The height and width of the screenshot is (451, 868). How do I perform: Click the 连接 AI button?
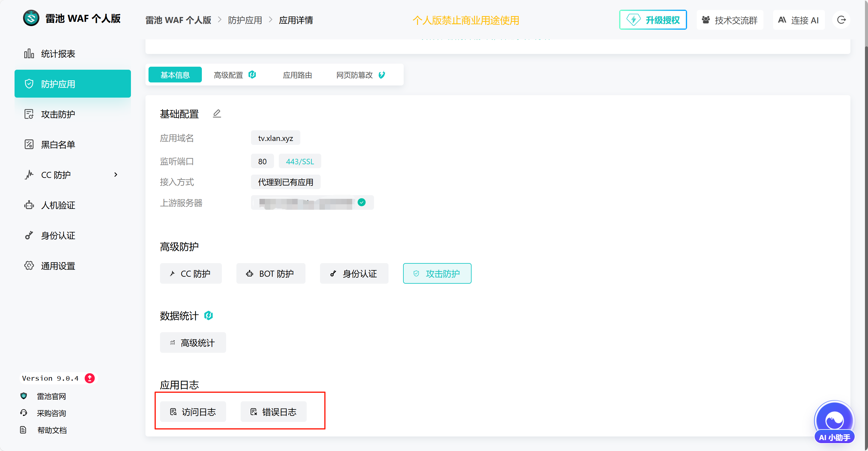pos(798,20)
